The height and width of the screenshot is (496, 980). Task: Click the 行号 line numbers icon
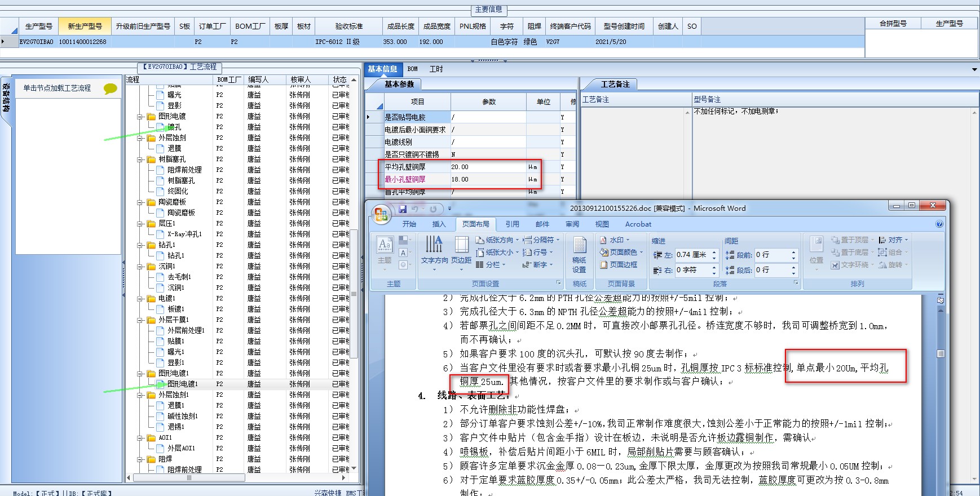(527, 253)
